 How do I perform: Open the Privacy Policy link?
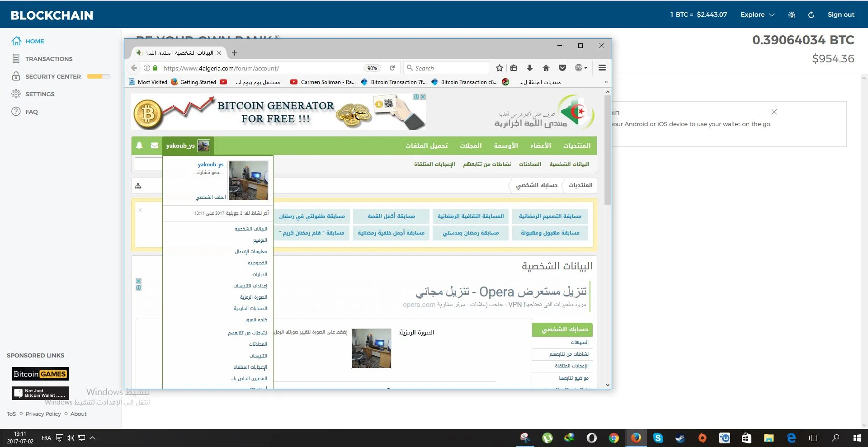(43, 414)
